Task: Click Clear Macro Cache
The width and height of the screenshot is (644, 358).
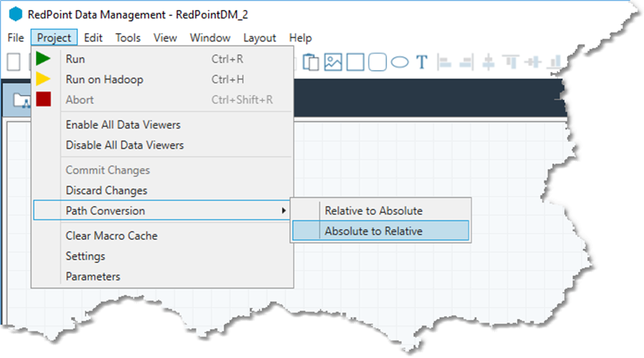Action: (112, 236)
